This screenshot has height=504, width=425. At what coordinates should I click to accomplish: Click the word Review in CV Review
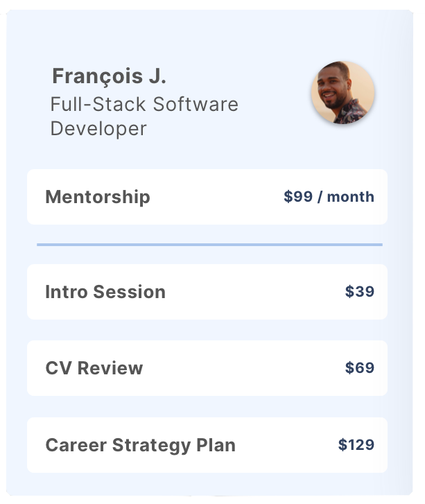coord(110,368)
